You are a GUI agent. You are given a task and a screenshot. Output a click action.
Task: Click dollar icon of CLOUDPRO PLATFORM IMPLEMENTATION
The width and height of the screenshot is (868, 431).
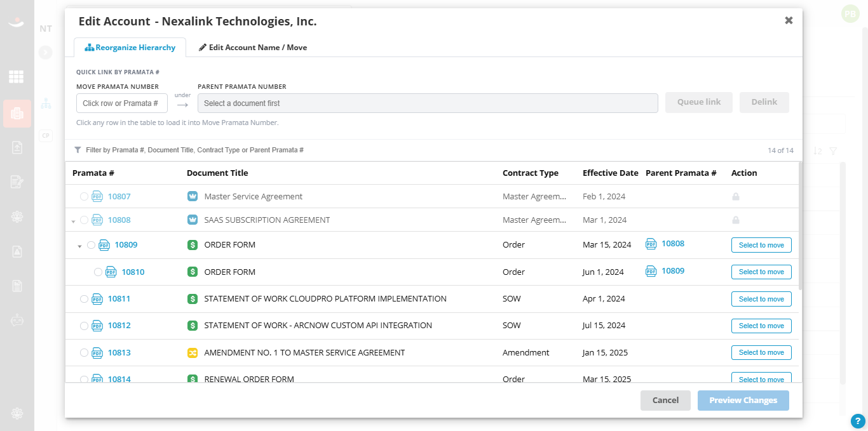(x=193, y=299)
